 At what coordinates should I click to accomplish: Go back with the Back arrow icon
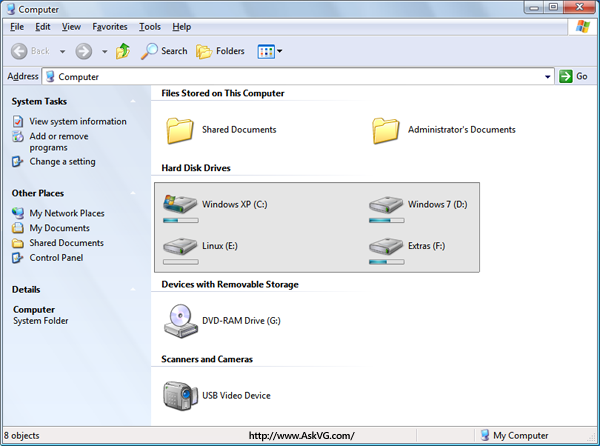pos(19,51)
